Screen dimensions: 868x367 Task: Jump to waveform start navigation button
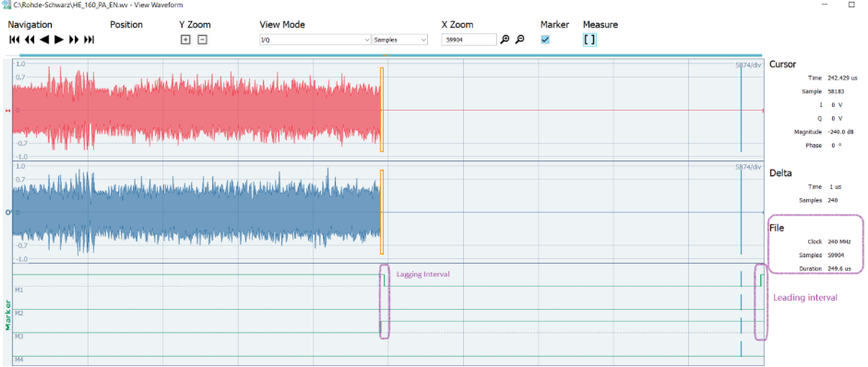[x=14, y=40]
